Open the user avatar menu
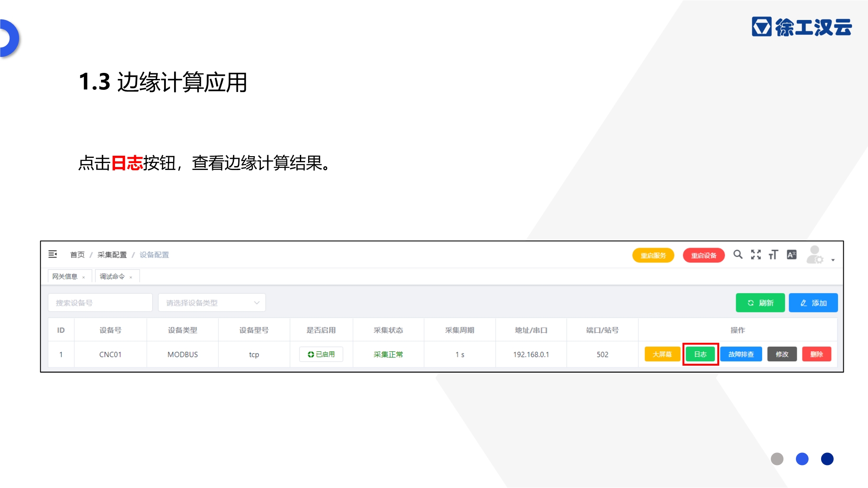Screen dimensions: 868x488 click(815, 255)
